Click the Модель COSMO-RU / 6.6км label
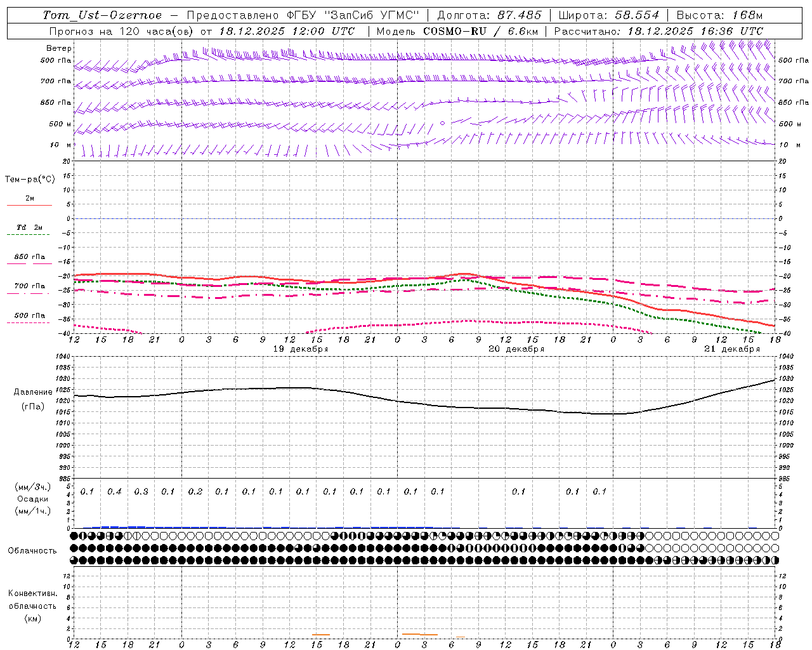The height and width of the screenshot is (650, 812). pos(457,31)
